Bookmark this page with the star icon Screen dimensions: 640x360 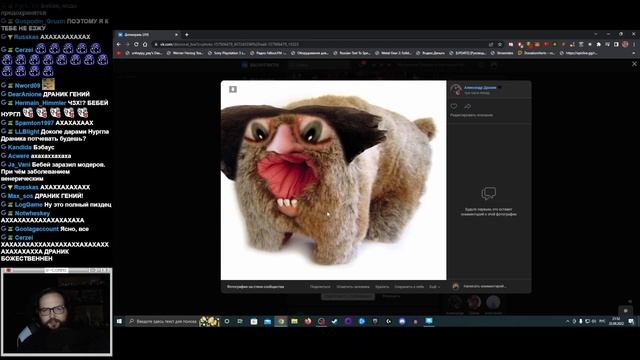click(500, 44)
